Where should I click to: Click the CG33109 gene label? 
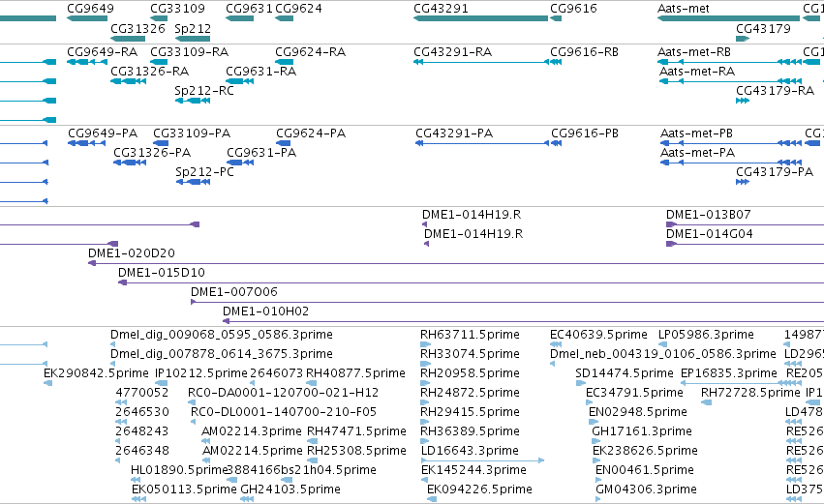(x=177, y=9)
